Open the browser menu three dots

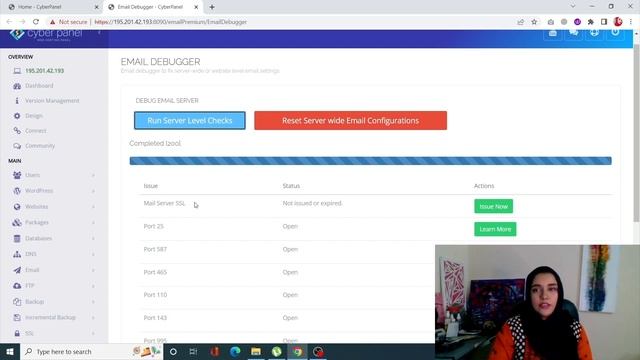point(631,22)
